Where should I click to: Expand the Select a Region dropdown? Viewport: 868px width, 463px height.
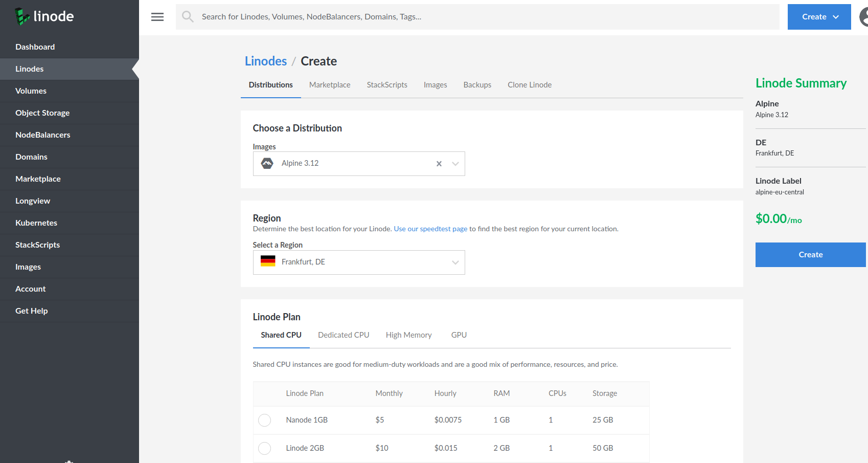tap(455, 262)
